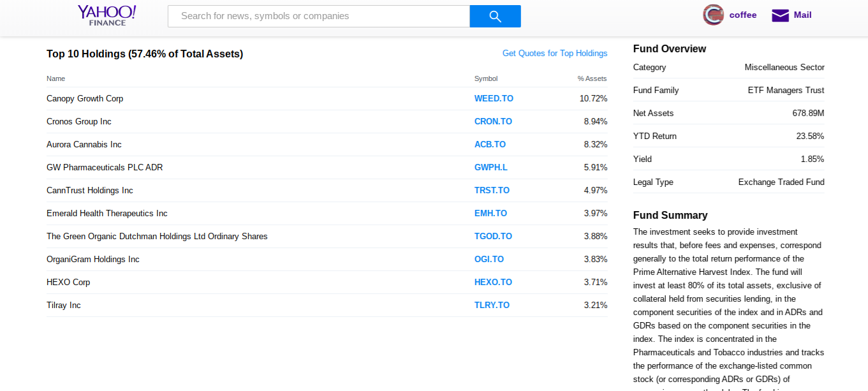Open the coffee profile avatar
The image size is (868, 391).
pyautogui.click(x=713, y=15)
